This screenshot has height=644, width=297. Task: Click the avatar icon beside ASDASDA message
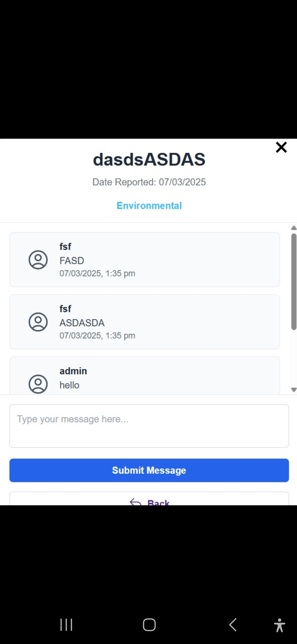[x=38, y=322]
